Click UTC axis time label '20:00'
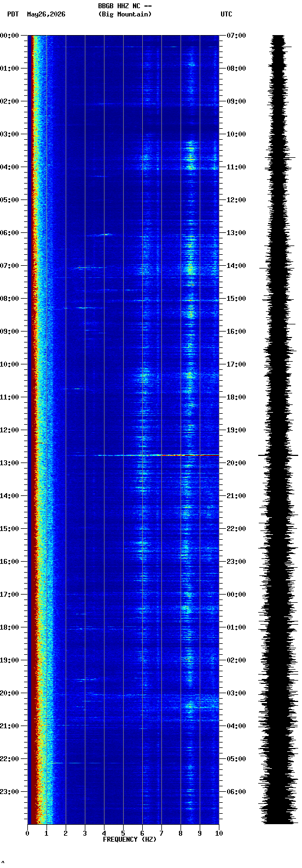 tap(236, 463)
